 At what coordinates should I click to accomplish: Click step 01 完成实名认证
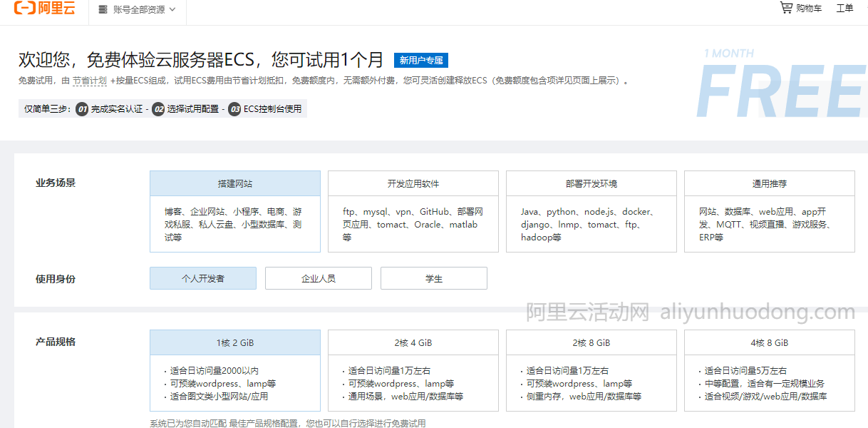[110, 109]
